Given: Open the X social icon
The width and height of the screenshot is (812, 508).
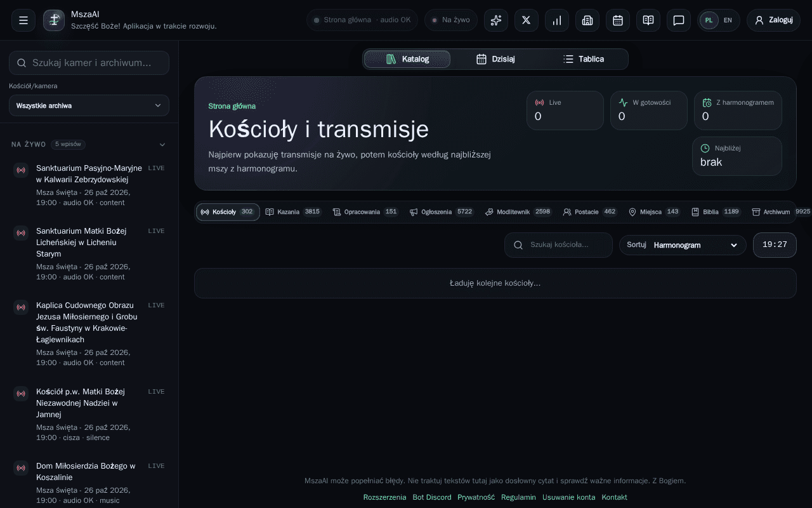Looking at the screenshot, I should coord(527,20).
